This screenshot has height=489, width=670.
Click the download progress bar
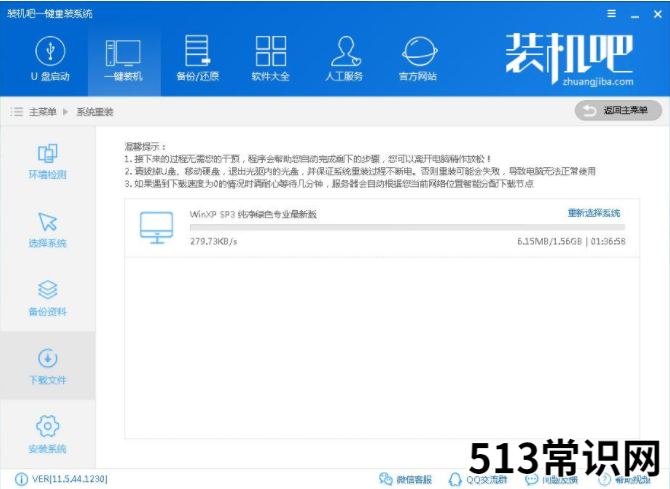407,227
